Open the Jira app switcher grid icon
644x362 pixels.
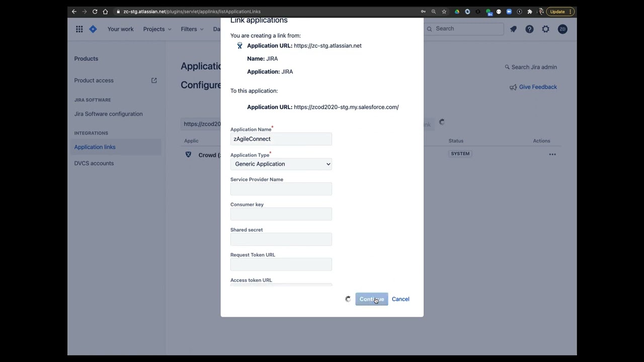pyautogui.click(x=79, y=29)
